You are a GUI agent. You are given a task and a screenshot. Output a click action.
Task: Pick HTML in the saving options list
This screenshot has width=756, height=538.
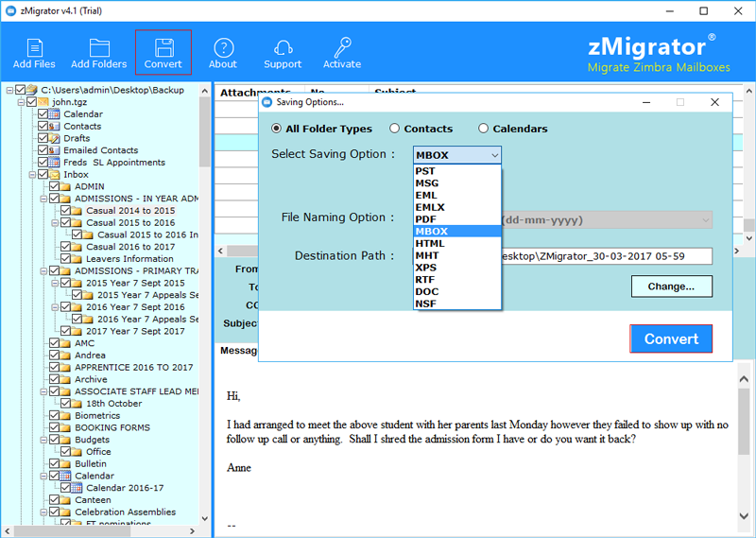tap(457, 243)
